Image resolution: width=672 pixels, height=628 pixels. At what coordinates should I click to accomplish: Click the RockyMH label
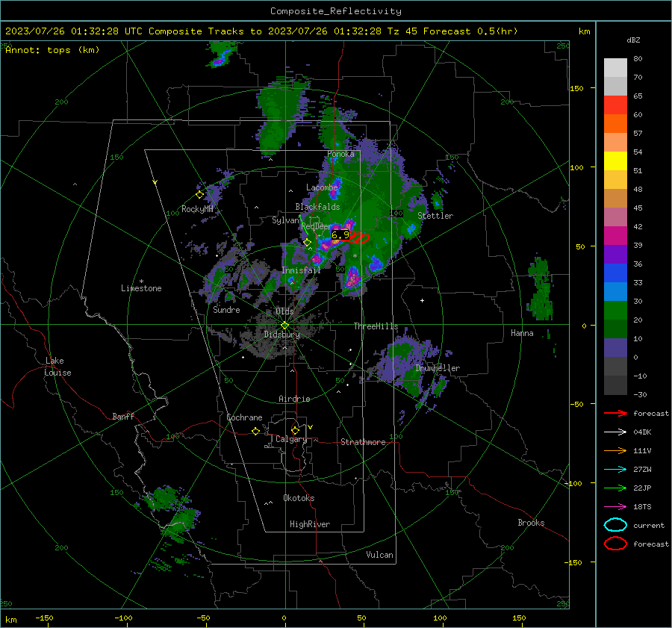coord(197,209)
